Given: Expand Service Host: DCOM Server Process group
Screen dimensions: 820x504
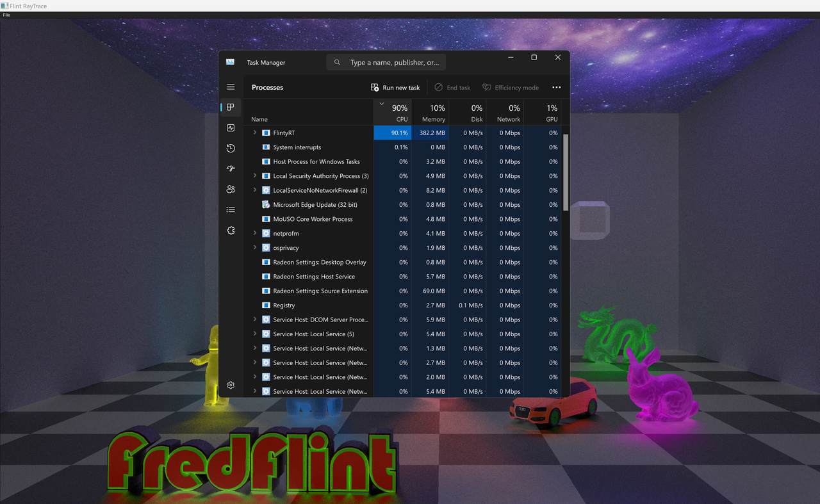Looking at the screenshot, I should [255, 320].
